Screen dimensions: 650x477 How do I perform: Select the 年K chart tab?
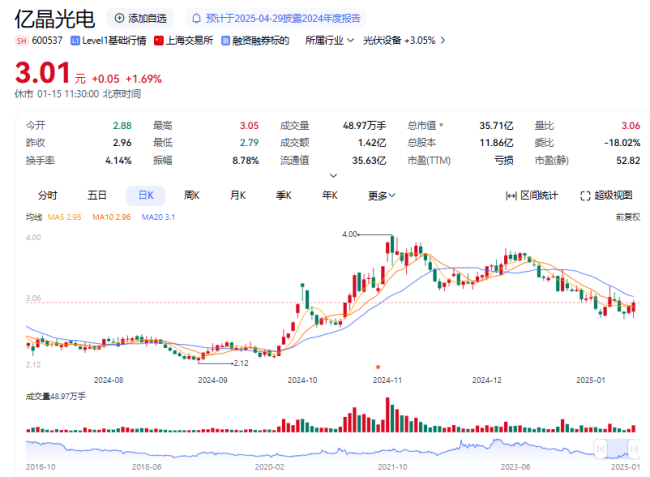tap(330, 196)
